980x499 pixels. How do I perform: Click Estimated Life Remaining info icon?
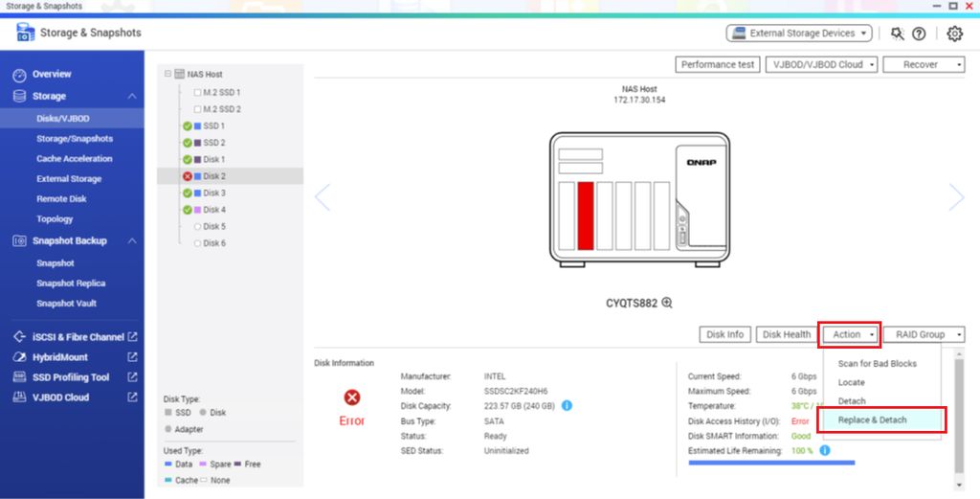coord(824,450)
